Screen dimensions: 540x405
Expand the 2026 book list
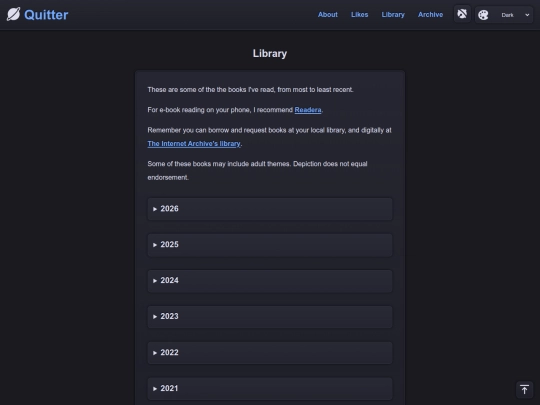tap(270, 209)
